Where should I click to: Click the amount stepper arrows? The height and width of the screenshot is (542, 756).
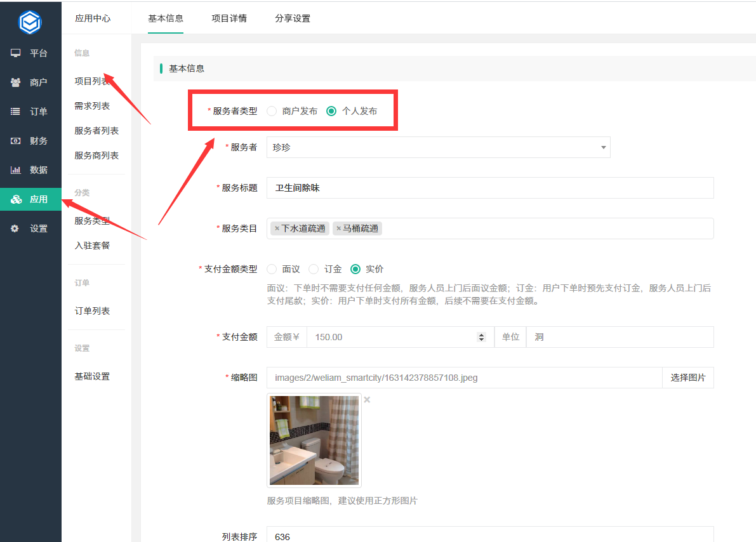coord(481,337)
